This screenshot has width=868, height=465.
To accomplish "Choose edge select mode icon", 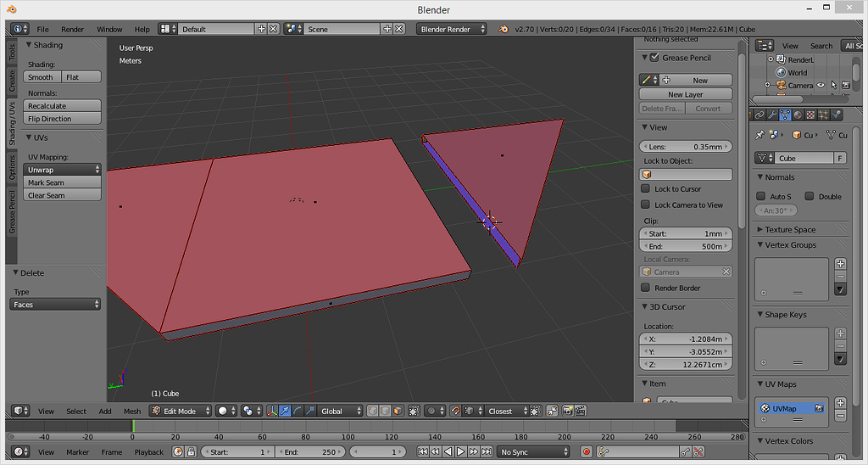I will click(x=386, y=411).
